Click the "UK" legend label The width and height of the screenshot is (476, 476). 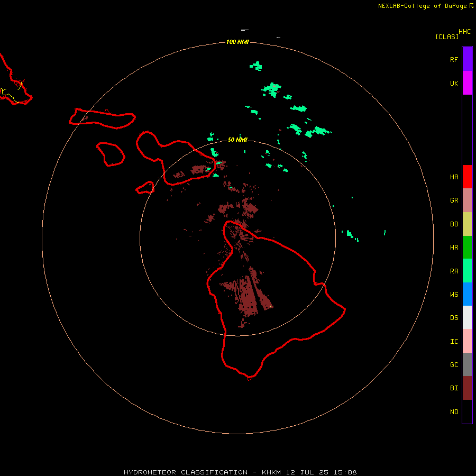(x=454, y=83)
